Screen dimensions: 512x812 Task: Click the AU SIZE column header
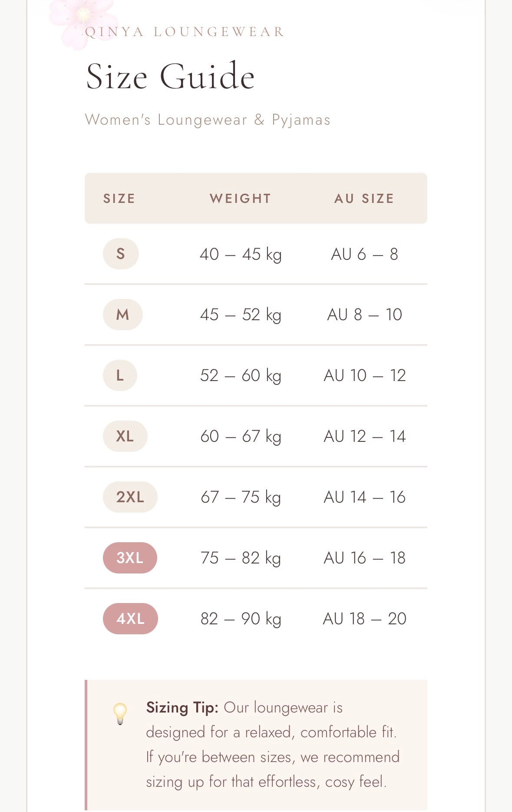[x=364, y=199]
